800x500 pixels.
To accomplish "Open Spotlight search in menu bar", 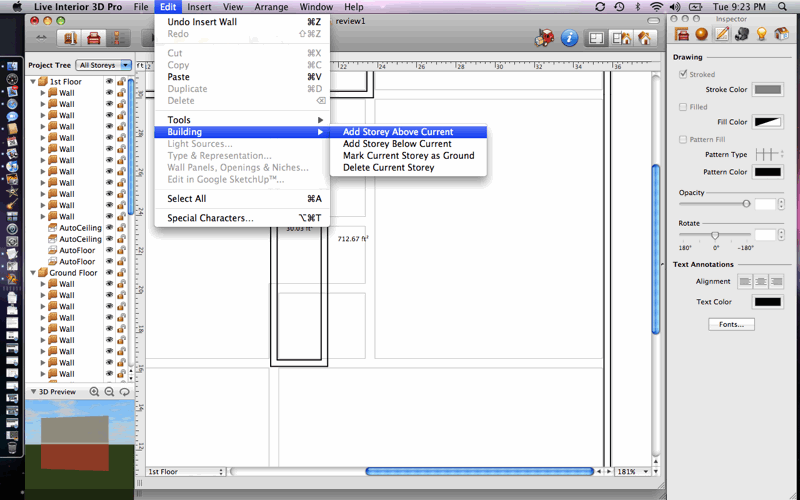I will coord(782,7).
